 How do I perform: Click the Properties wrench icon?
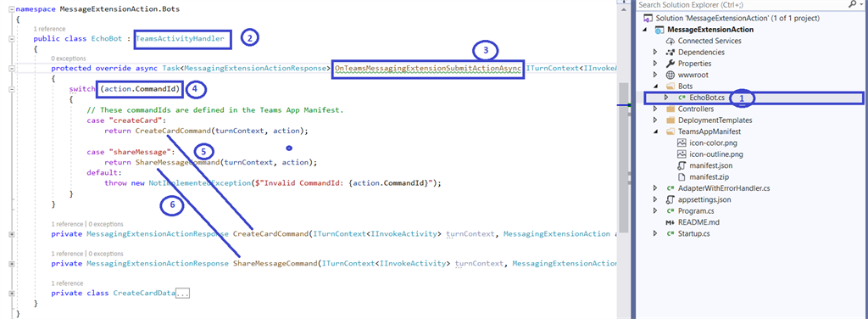pyautogui.click(x=670, y=64)
